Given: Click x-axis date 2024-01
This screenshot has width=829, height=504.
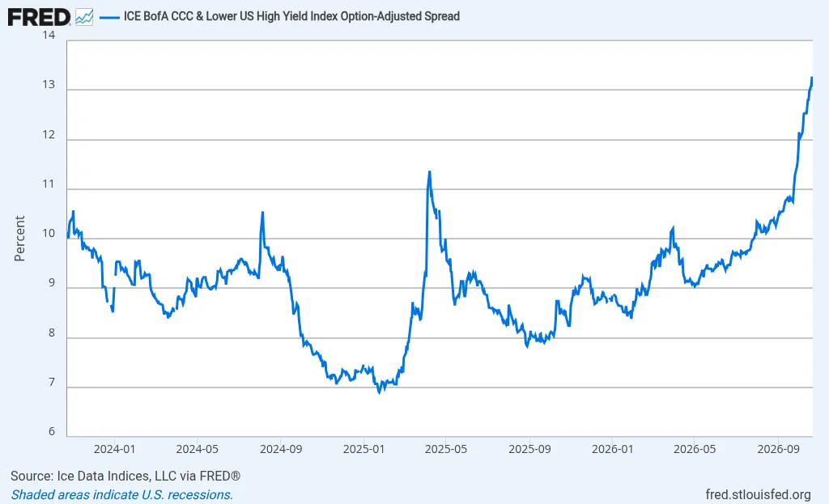Looking at the screenshot, I should pos(114,450).
